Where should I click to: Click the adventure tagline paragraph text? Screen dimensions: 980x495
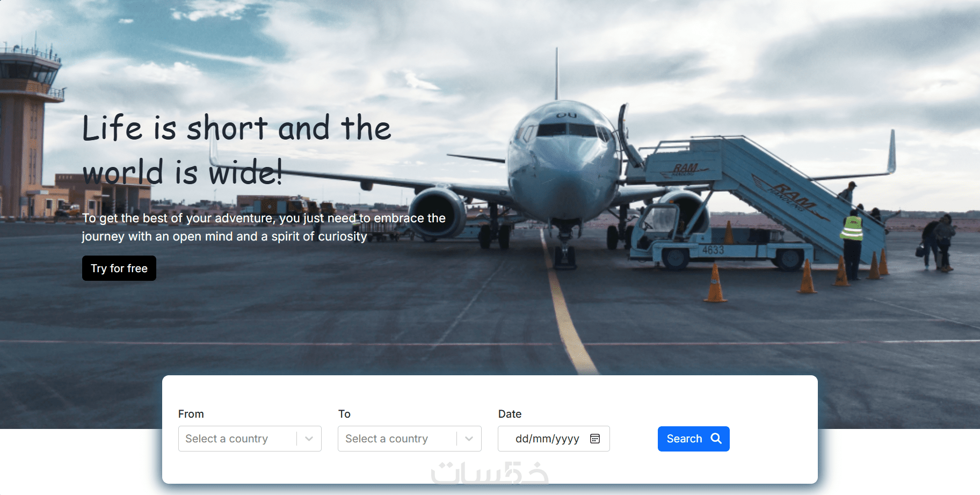(x=264, y=227)
